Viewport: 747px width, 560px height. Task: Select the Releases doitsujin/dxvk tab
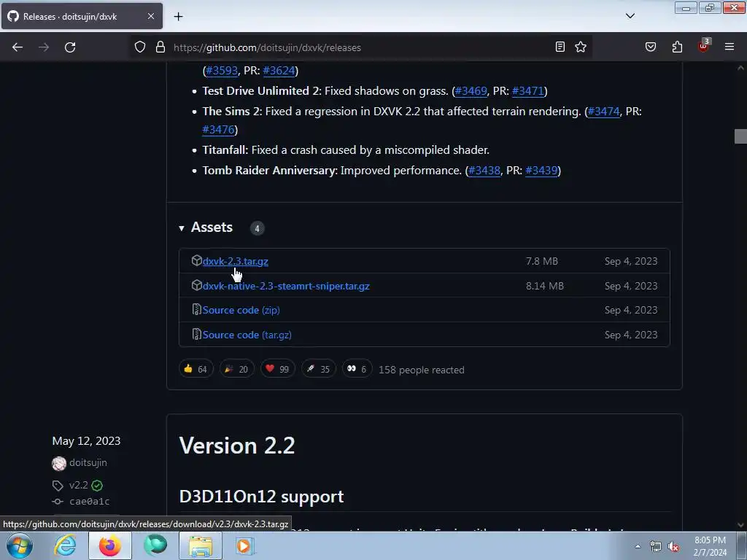(x=82, y=16)
